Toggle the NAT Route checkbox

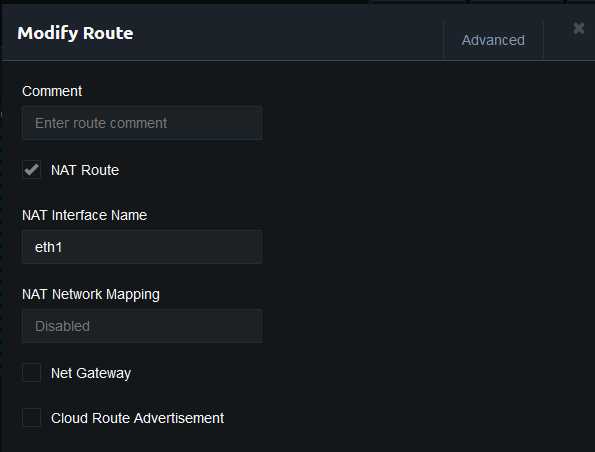(x=31, y=170)
